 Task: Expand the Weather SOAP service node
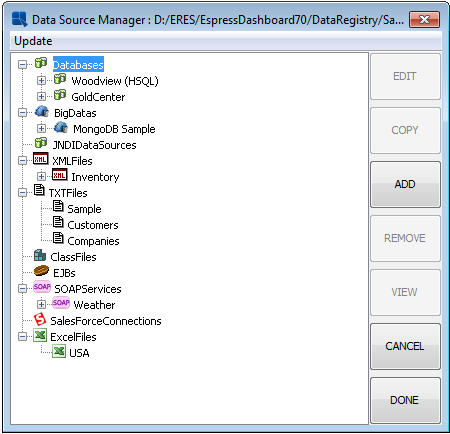pos(41,304)
